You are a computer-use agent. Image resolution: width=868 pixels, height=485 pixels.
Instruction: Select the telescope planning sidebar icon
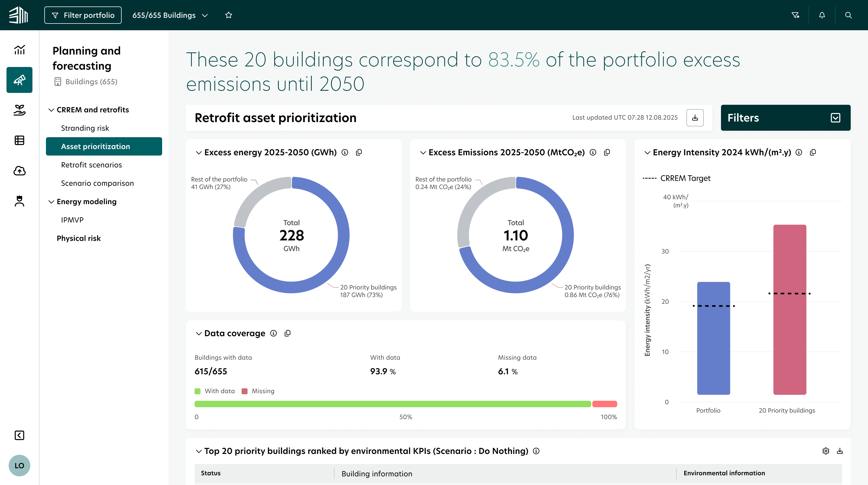click(x=19, y=80)
